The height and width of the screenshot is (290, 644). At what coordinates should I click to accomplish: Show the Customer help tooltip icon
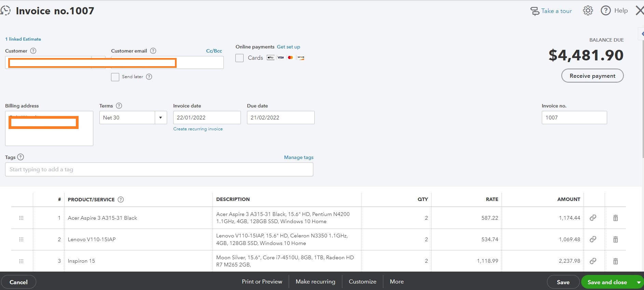point(33,51)
